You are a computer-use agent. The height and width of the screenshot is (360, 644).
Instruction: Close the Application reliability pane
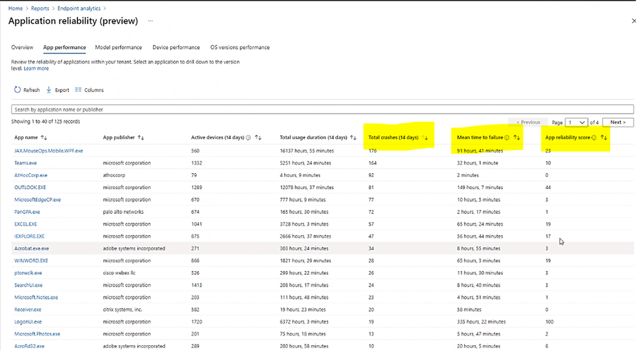pos(634,21)
